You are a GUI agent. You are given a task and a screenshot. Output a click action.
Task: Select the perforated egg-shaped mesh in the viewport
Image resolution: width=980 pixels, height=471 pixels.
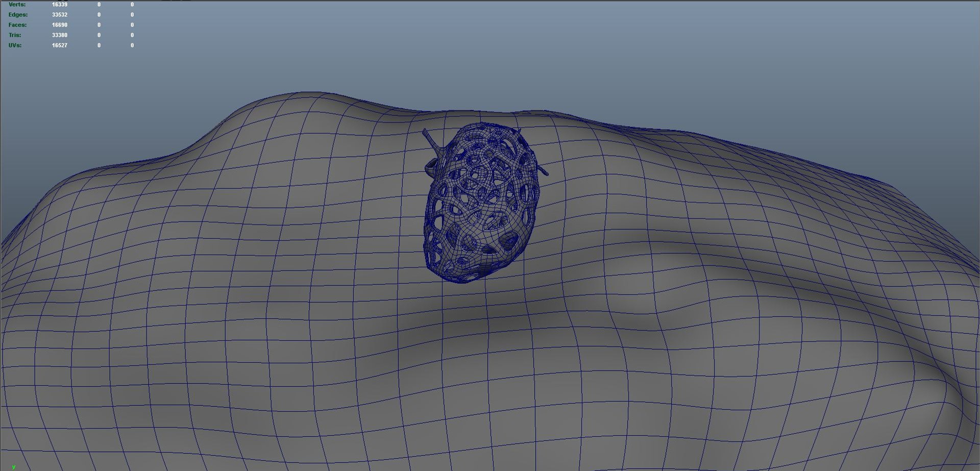point(481,203)
